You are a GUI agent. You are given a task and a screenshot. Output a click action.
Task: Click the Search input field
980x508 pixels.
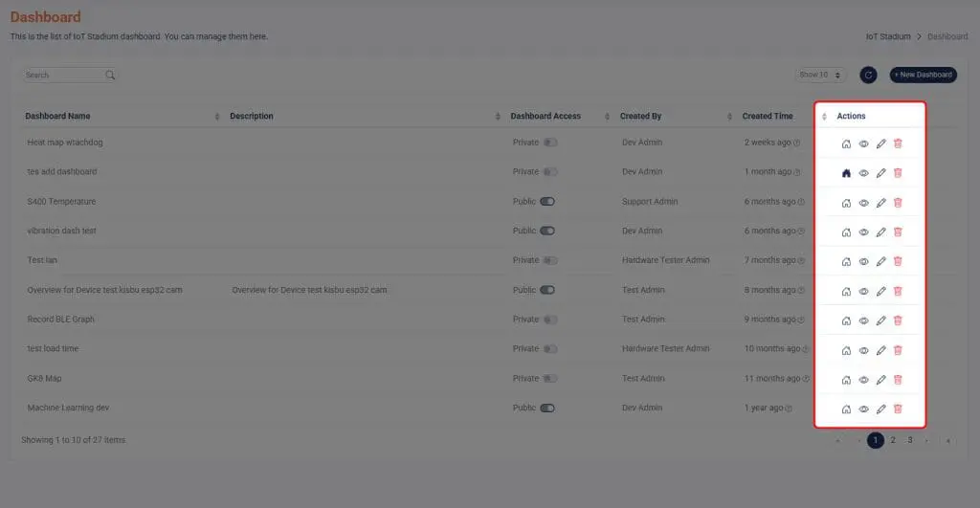point(65,75)
